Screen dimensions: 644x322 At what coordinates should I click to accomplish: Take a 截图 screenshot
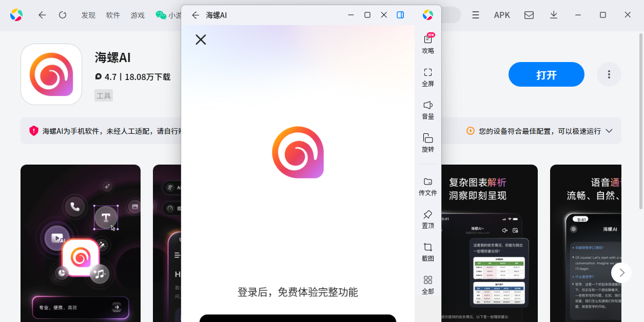coord(428,252)
